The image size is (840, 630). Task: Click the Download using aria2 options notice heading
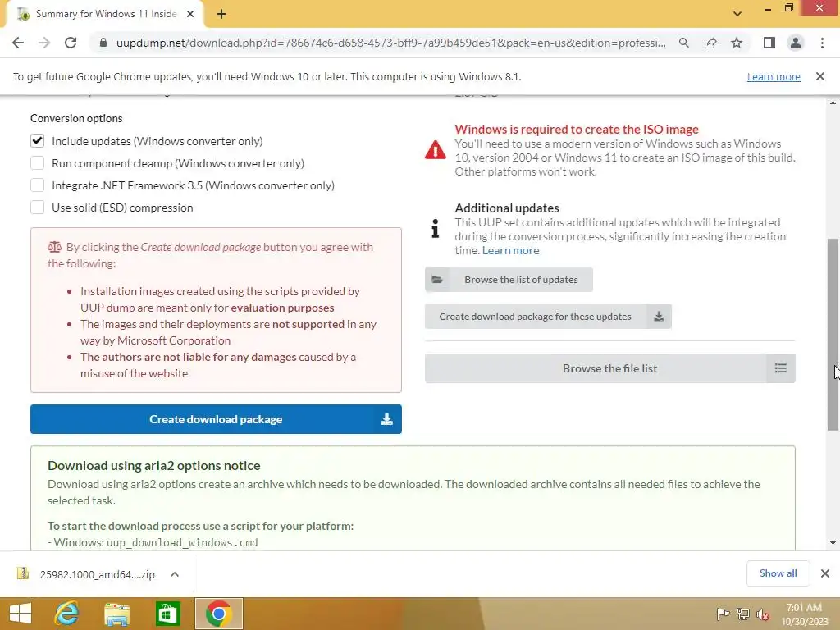click(153, 466)
